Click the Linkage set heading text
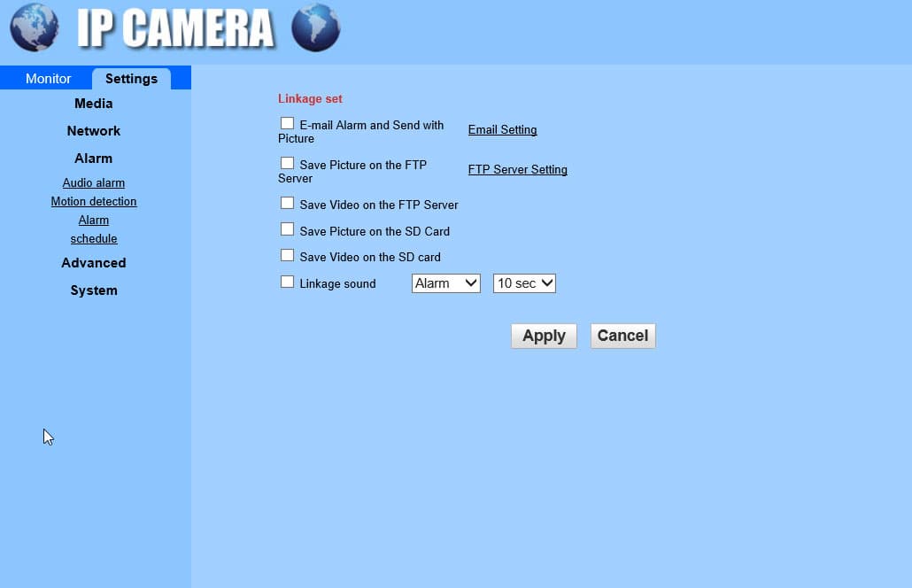The height and width of the screenshot is (588, 912). pos(310,99)
